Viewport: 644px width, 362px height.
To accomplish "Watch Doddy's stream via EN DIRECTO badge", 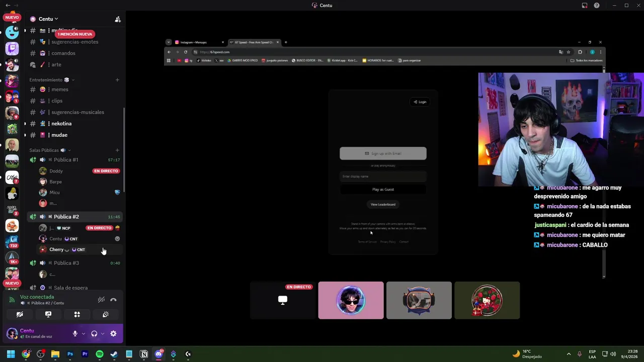I will 106,171.
